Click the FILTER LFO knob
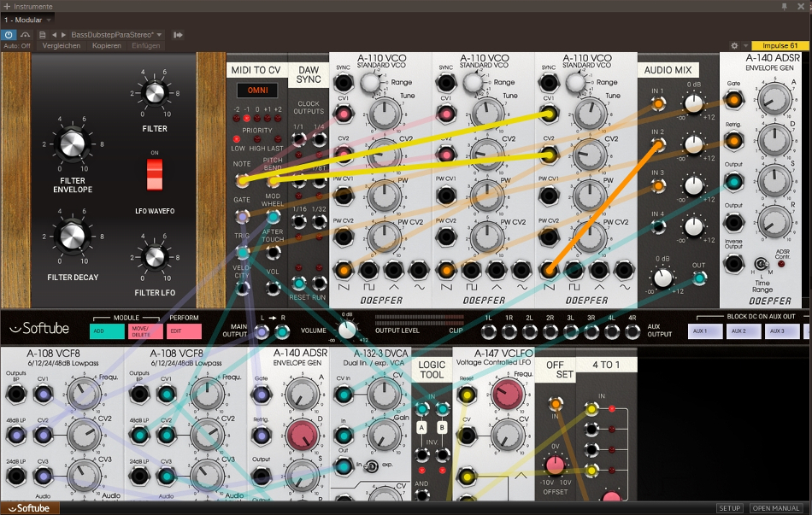This screenshot has width=812, height=515. pyautogui.click(x=155, y=257)
